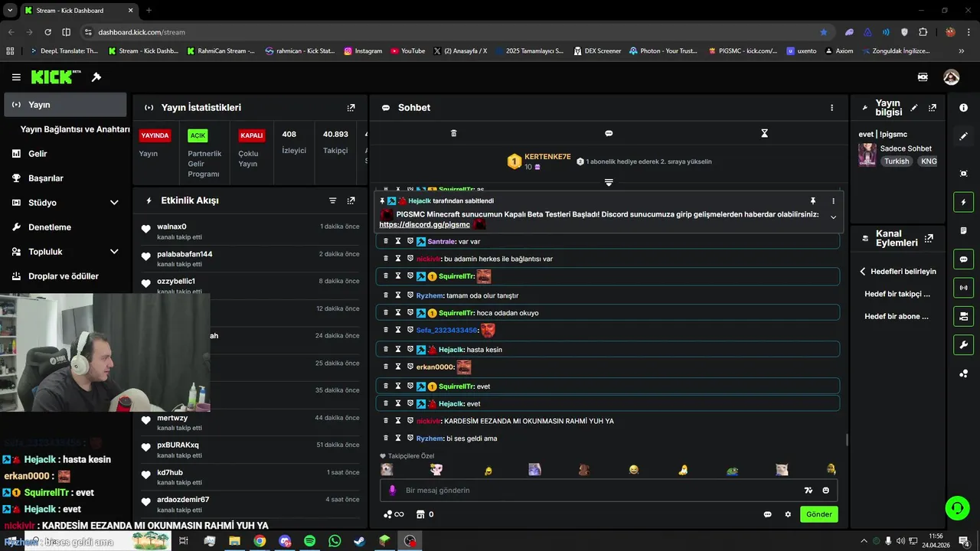Send message with Gönder button

click(x=818, y=514)
